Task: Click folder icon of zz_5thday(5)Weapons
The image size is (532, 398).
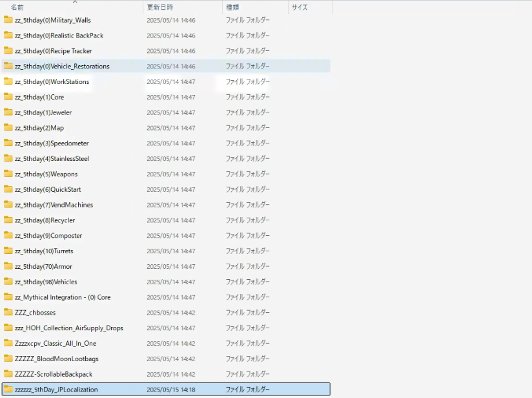Action: (x=8, y=174)
